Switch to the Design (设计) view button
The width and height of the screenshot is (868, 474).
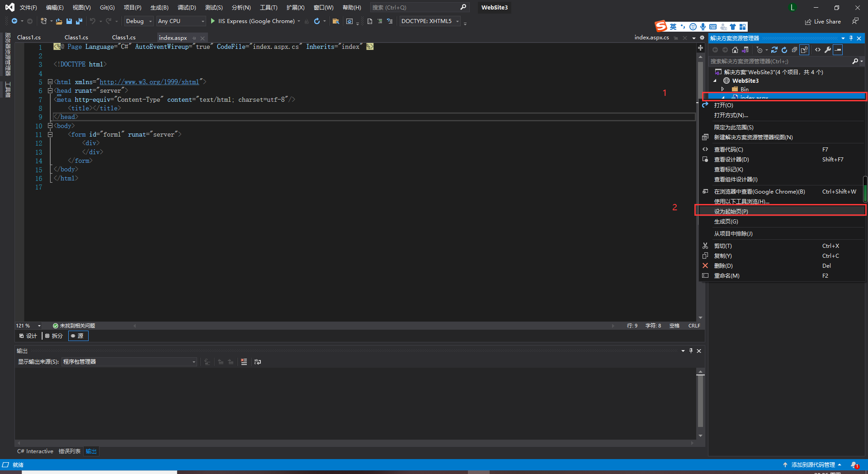28,336
